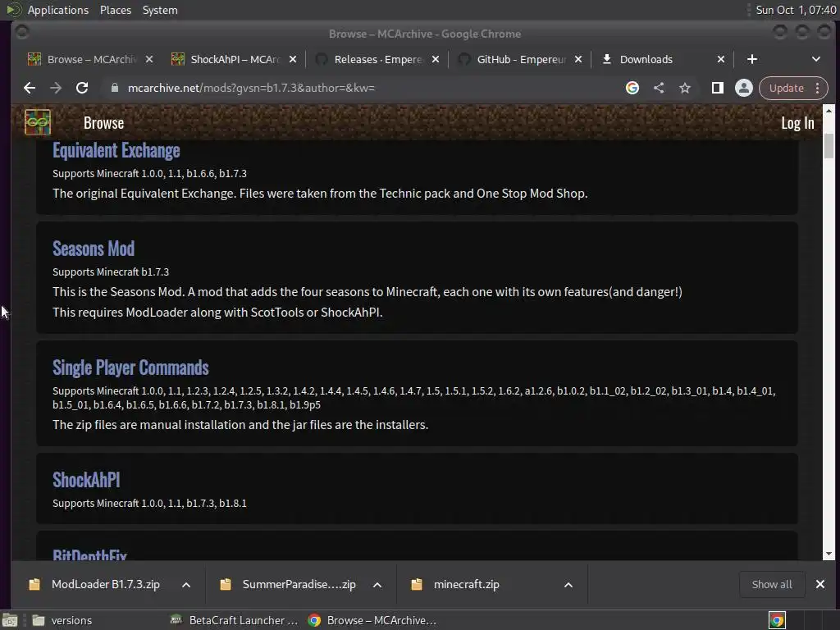The width and height of the screenshot is (840, 630).
Task: Open a new tab with plus button
Action: 752,59
